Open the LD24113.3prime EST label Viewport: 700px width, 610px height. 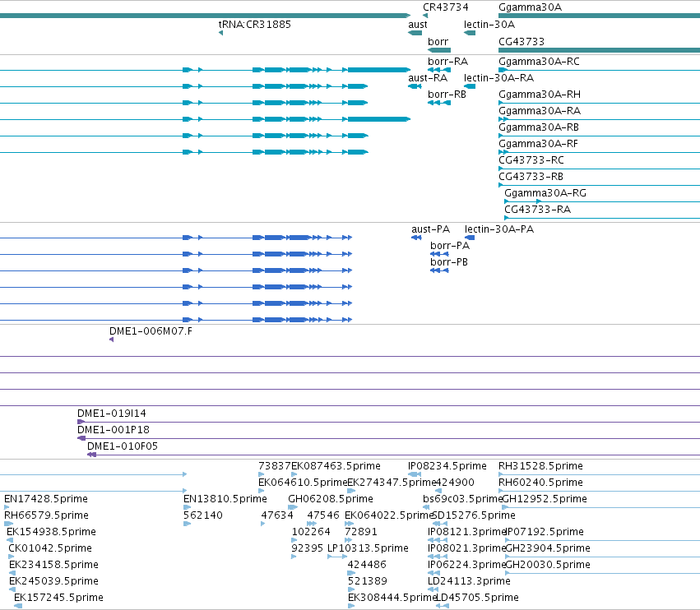click(x=469, y=581)
